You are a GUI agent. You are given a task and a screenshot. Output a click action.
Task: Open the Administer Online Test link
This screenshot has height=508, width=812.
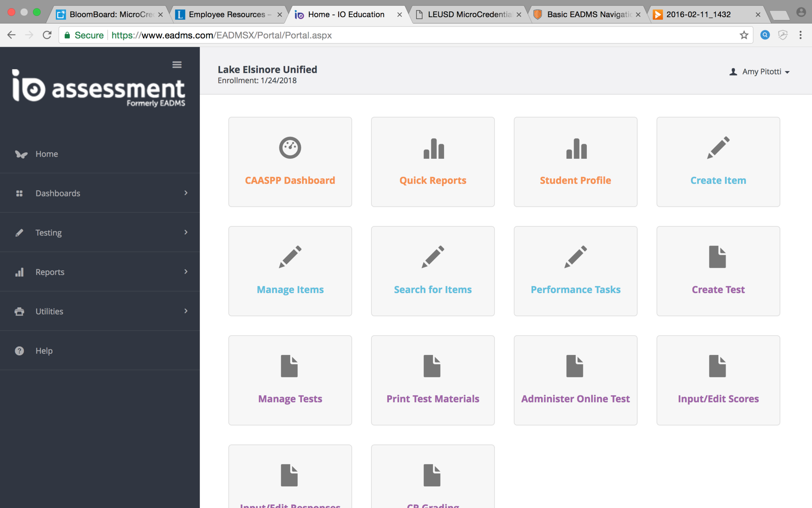[575, 399]
